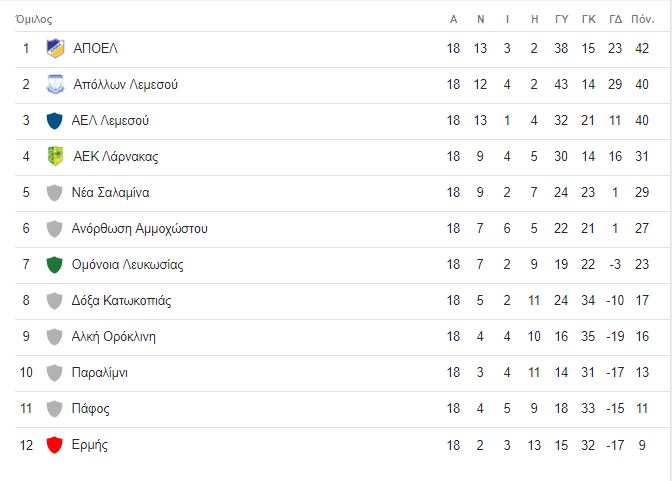Open the Αλκή Ορόκλινη team page
The image size is (672, 481).
[x=114, y=337]
